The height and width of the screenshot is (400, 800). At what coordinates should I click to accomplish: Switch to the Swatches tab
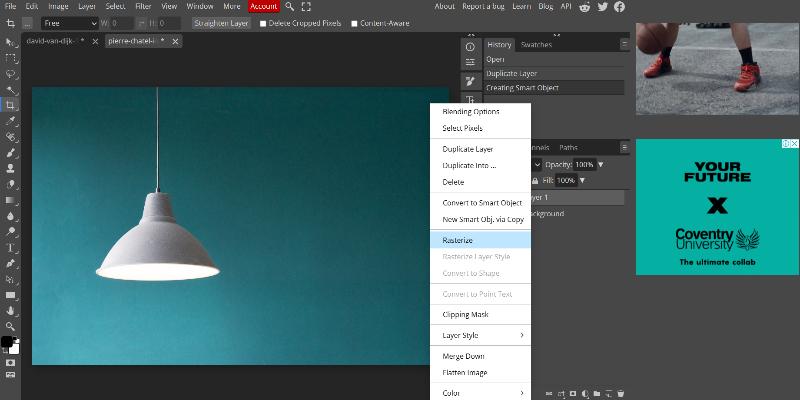(536, 45)
